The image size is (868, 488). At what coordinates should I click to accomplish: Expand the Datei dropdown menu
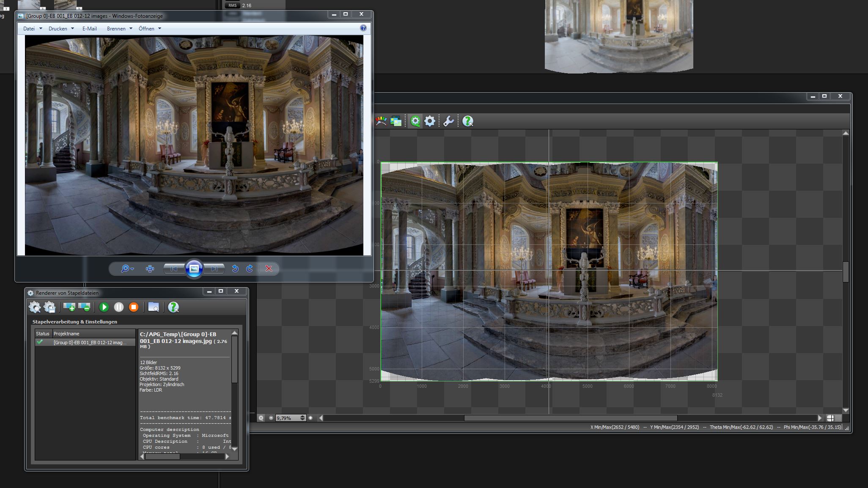[x=33, y=29]
